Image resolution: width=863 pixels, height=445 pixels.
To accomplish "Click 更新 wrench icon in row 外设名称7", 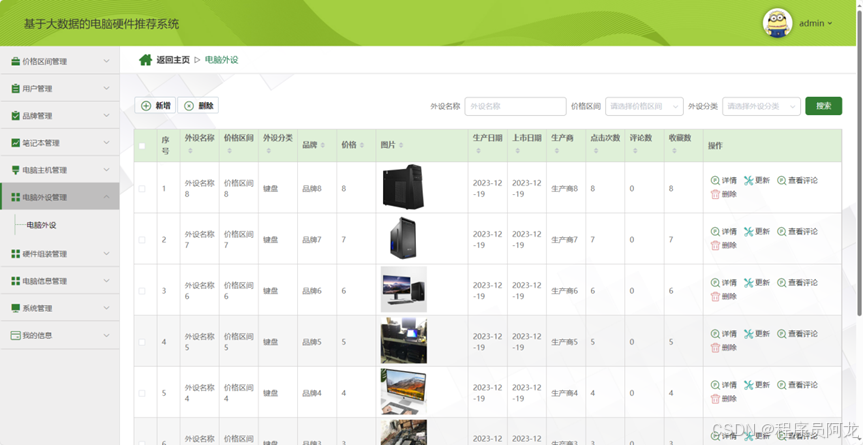I will click(x=749, y=232).
